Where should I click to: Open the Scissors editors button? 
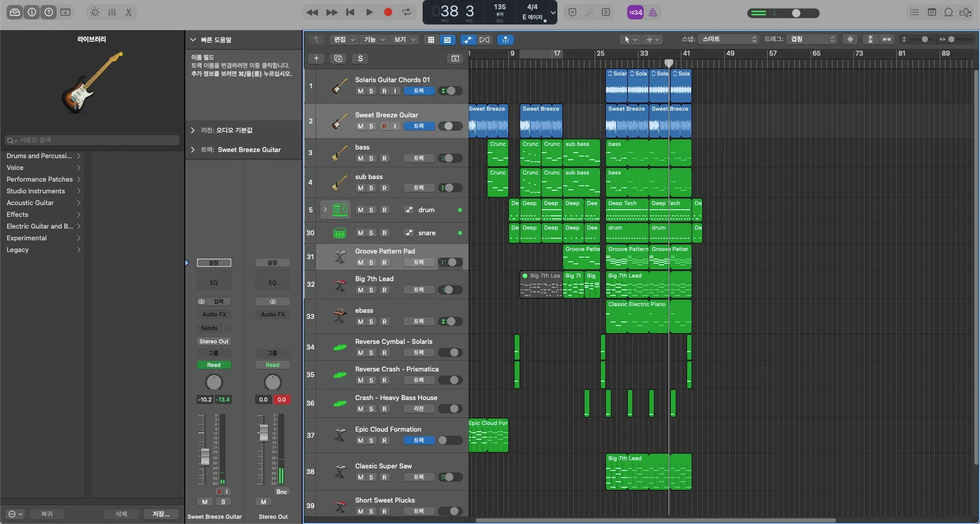tap(129, 12)
